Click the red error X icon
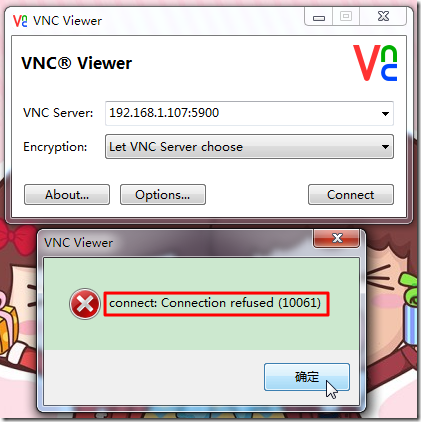The image size is (421, 422). coord(85,304)
